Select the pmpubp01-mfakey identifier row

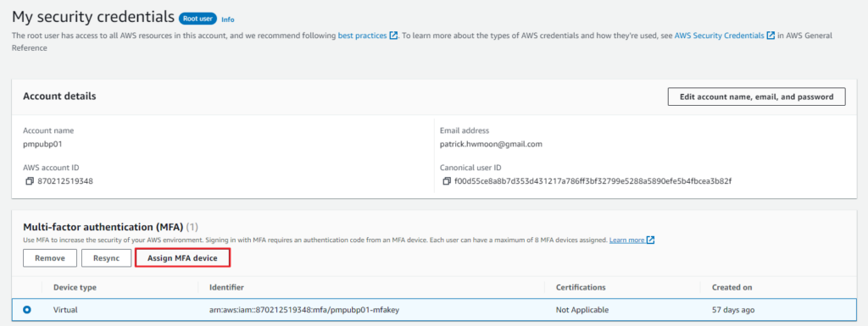434,310
